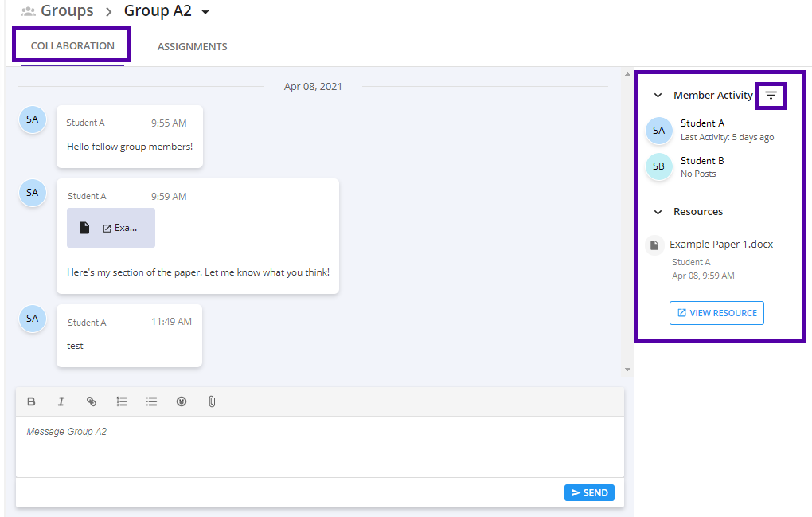Click "Student A" uploader under Example Paper resource
Viewport: 812px width, 517px height.
pos(691,262)
